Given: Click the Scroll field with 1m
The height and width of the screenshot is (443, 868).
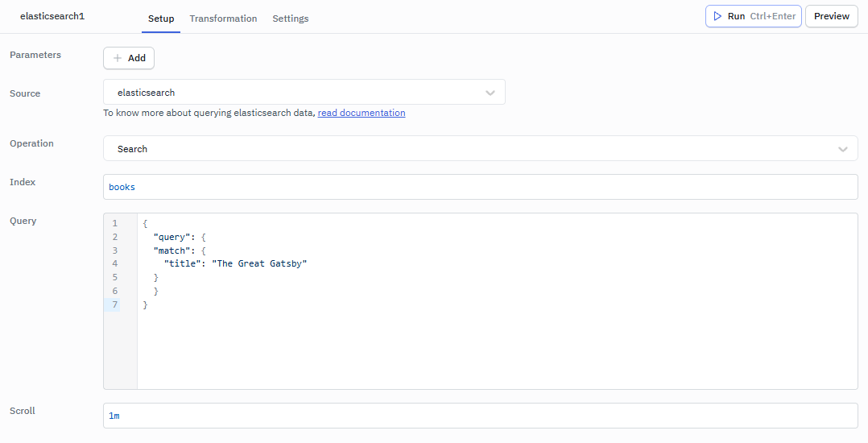Looking at the screenshot, I should pyautogui.click(x=480, y=416).
